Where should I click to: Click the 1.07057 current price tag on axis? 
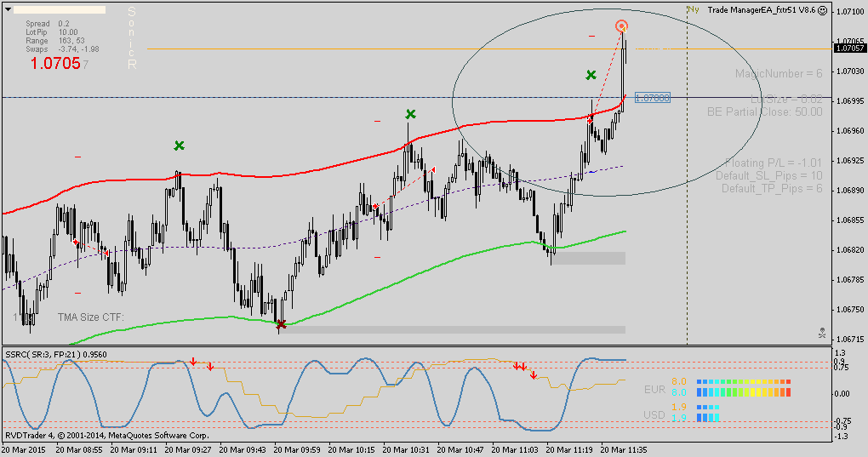[850, 49]
